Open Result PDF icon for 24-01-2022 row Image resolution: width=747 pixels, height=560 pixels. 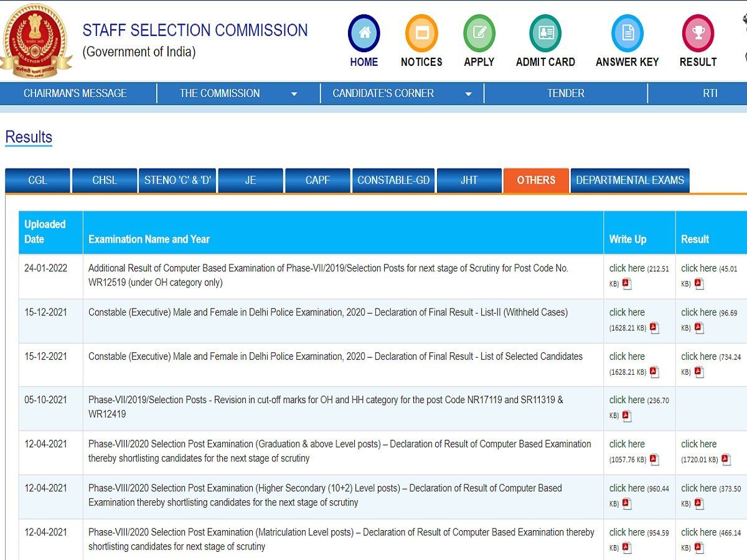click(x=699, y=284)
